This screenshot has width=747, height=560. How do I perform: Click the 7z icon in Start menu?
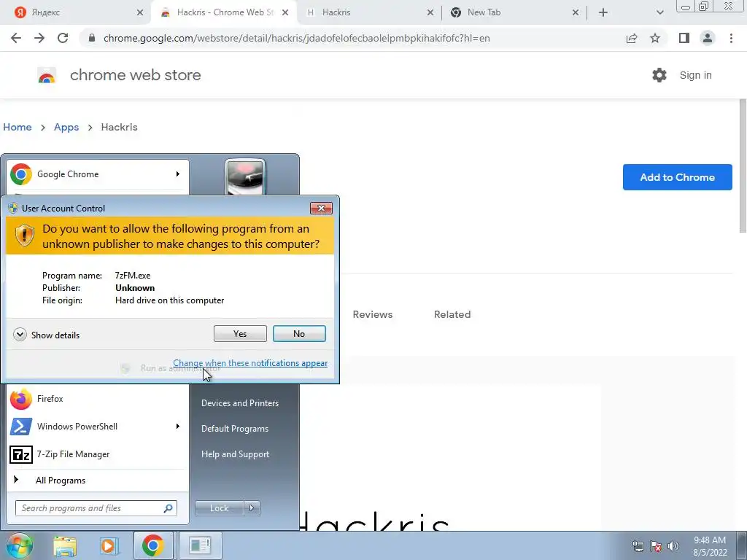pos(21,455)
